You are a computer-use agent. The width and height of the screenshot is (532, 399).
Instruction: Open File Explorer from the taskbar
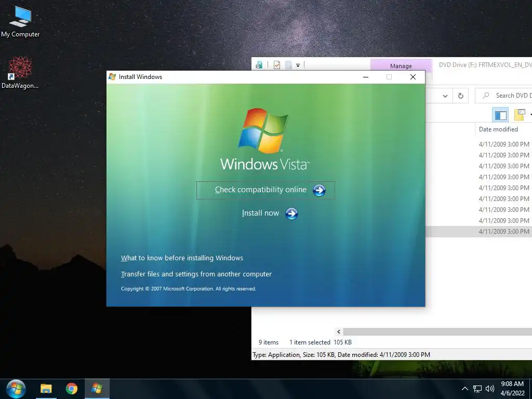pos(46,389)
